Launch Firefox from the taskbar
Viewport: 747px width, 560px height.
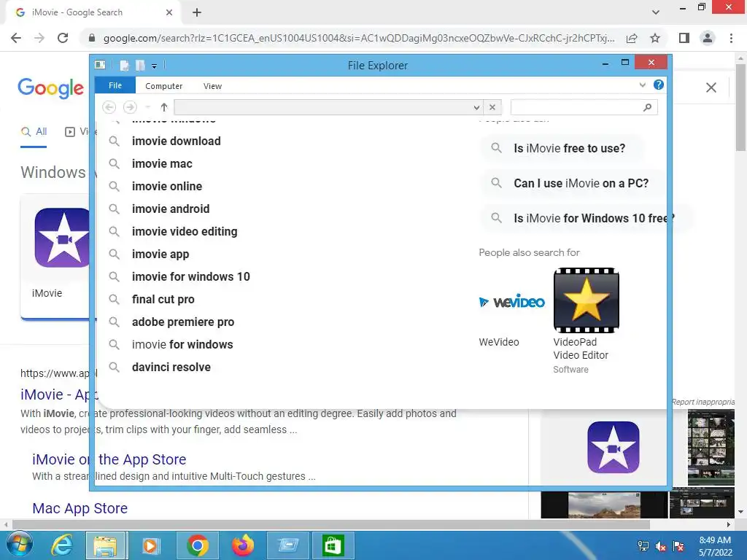coord(243,545)
